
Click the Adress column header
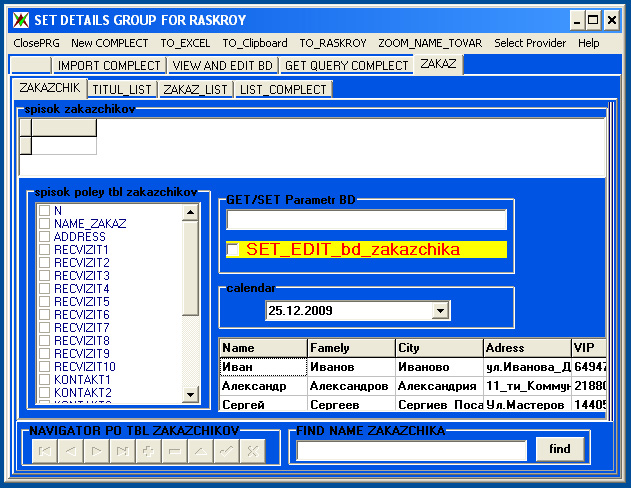coord(527,348)
